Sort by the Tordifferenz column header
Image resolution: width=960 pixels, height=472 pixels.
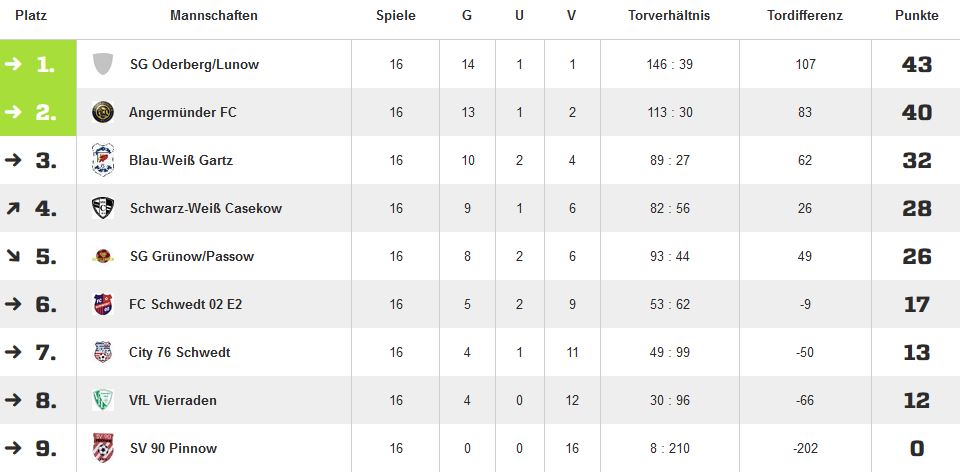pos(805,16)
